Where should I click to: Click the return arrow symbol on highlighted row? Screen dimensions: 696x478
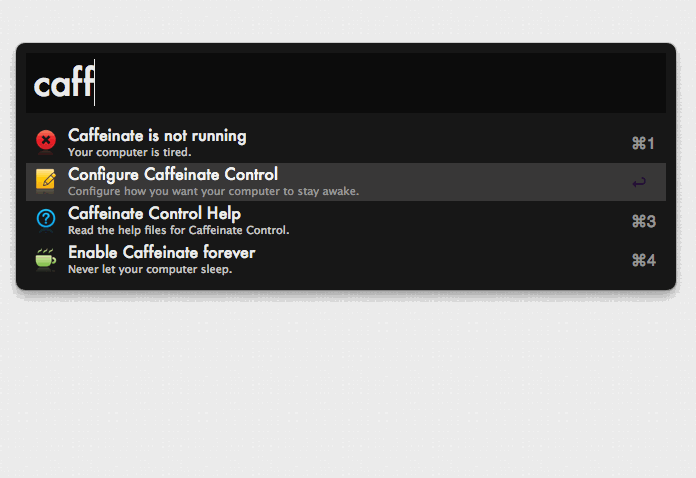(639, 182)
